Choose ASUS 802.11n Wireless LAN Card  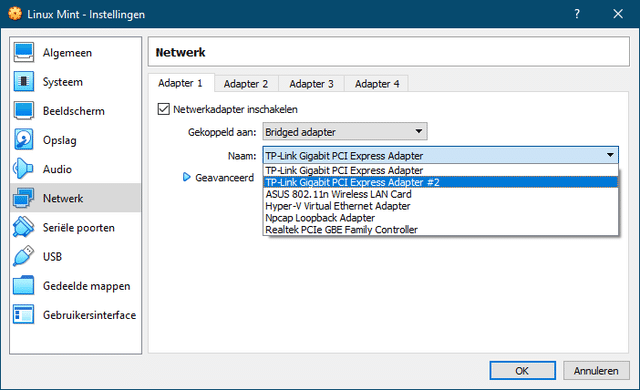point(440,194)
